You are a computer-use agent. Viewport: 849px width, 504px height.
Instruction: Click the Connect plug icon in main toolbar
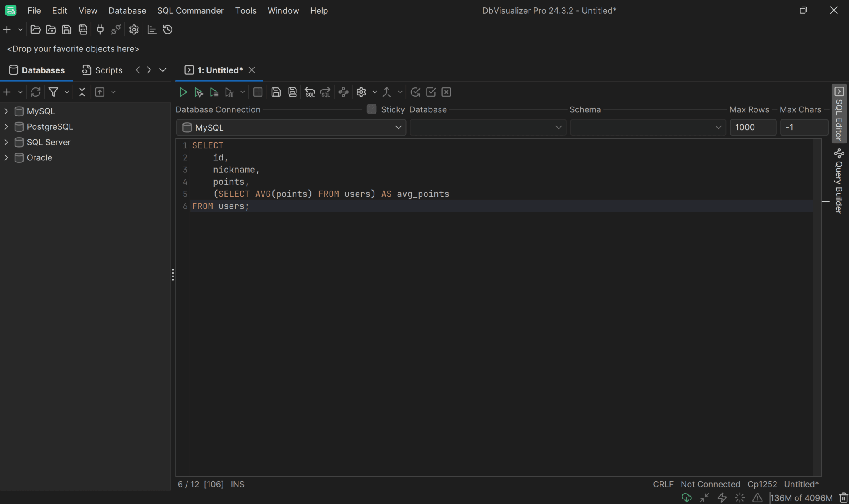coord(99,29)
